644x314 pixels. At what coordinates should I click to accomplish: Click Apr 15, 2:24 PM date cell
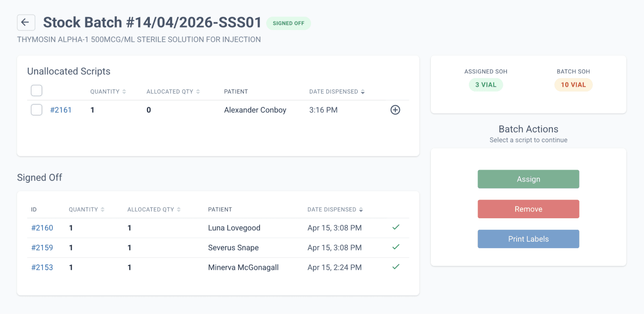[335, 267]
